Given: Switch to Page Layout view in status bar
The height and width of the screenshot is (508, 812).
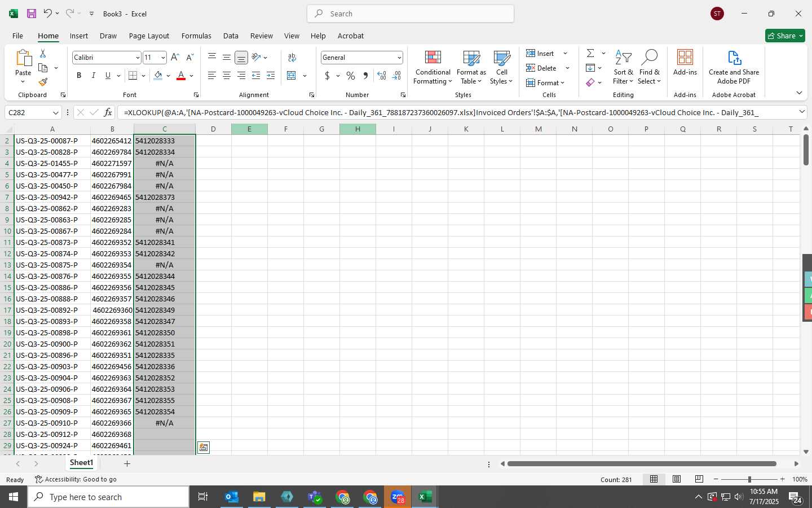Looking at the screenshot, I should 676,479.
